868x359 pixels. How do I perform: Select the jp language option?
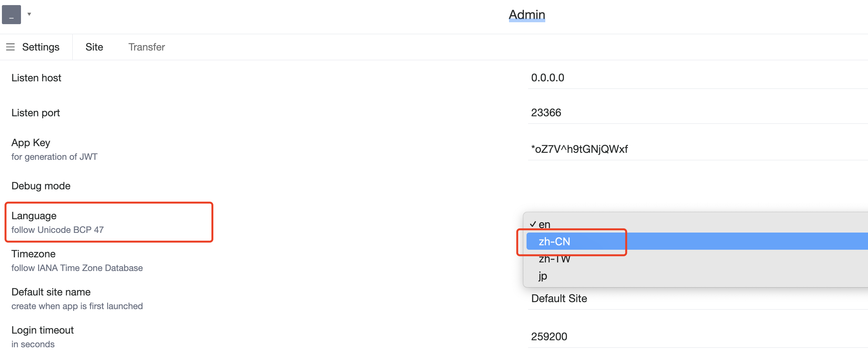pyautogui.click(x=543, y=276)
